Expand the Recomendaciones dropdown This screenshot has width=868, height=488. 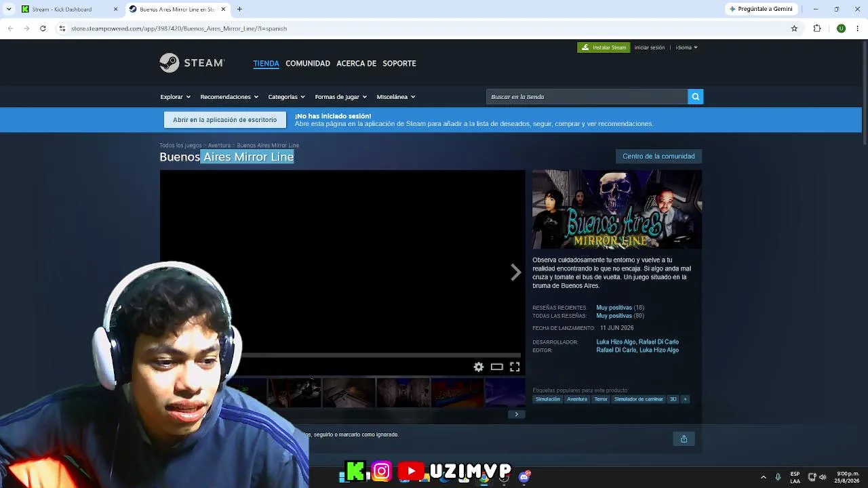(x=229, y=97)
